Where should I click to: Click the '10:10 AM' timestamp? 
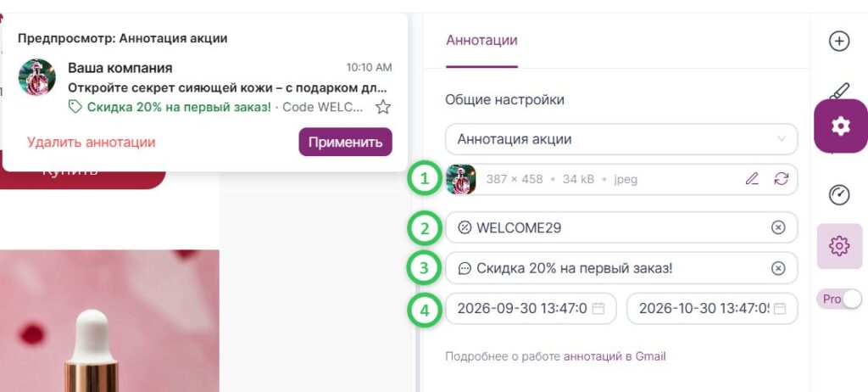[370, 68]
